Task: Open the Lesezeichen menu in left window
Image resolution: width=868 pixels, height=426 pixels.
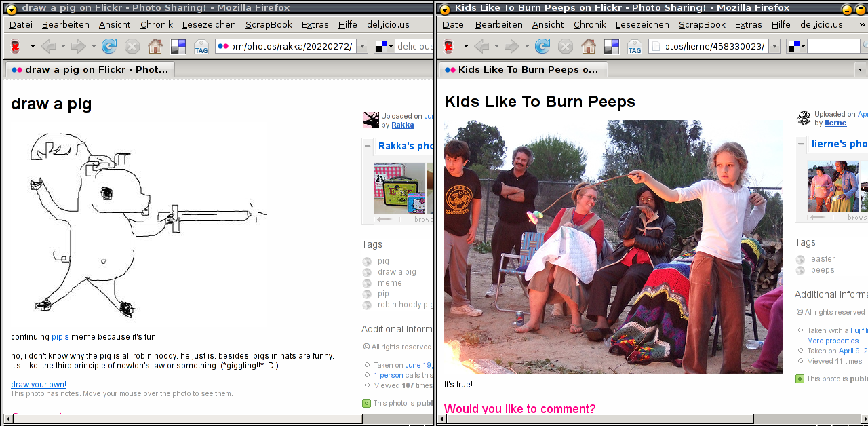Action: tap(209, 24)
